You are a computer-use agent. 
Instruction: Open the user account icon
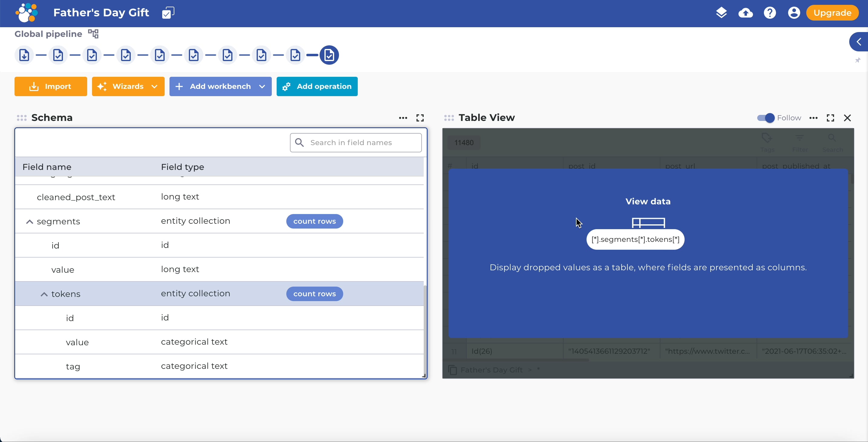pos(794,13)
